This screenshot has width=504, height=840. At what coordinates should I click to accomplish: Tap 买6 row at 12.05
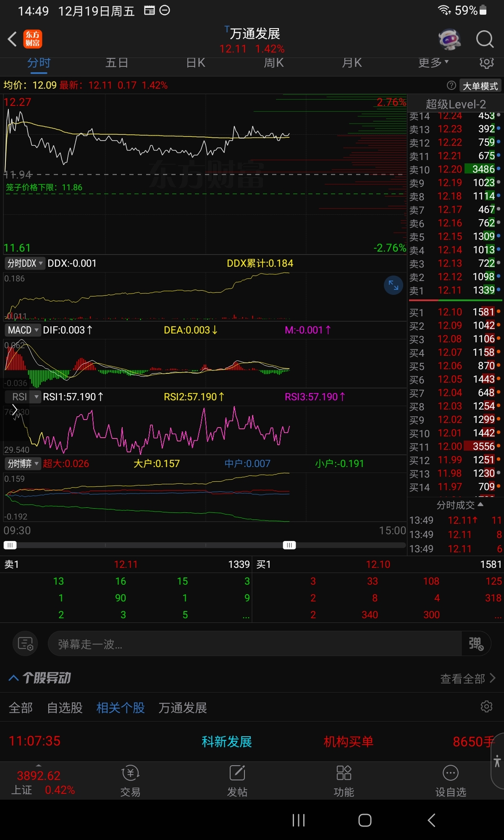[455, 379]
